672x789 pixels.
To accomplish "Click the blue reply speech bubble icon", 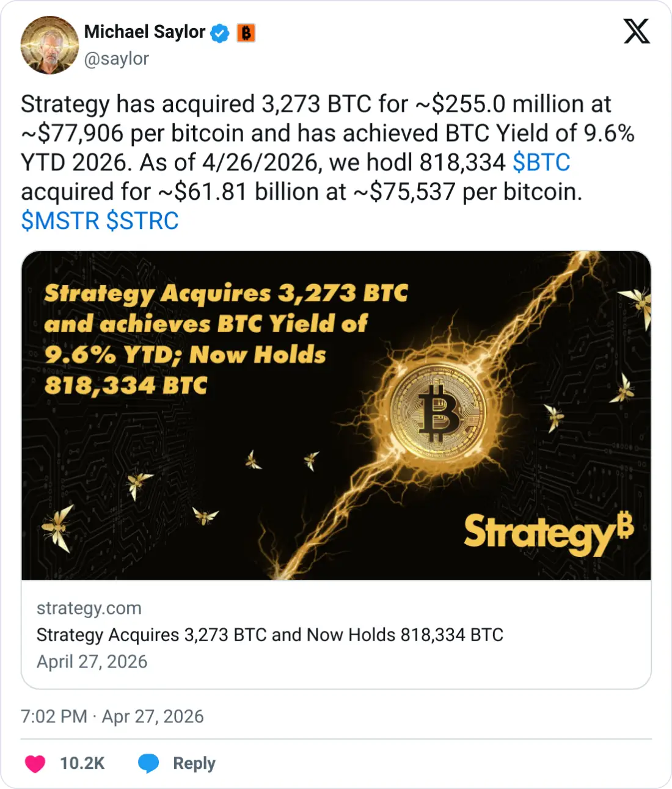I will tap(148, 763).
